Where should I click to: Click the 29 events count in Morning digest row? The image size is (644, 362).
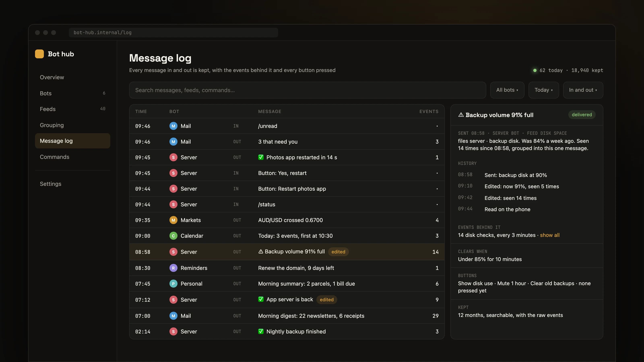click(x=435, y=316)
